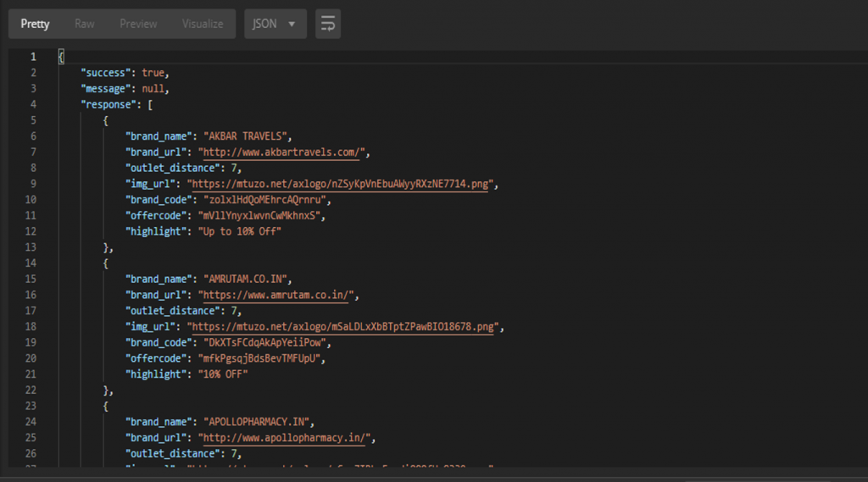Select the value "AMRUTAM.CO.IN"

click(x=245, y=279)
